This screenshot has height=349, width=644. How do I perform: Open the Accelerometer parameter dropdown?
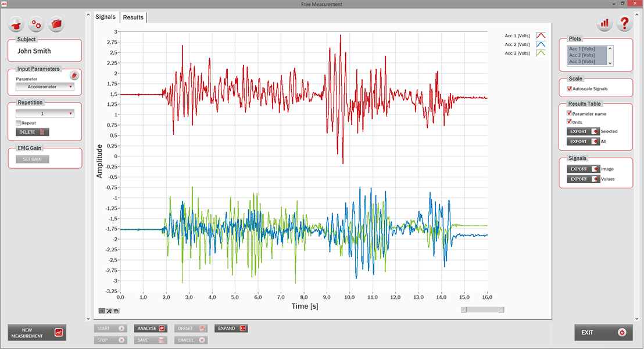(45, 87)
